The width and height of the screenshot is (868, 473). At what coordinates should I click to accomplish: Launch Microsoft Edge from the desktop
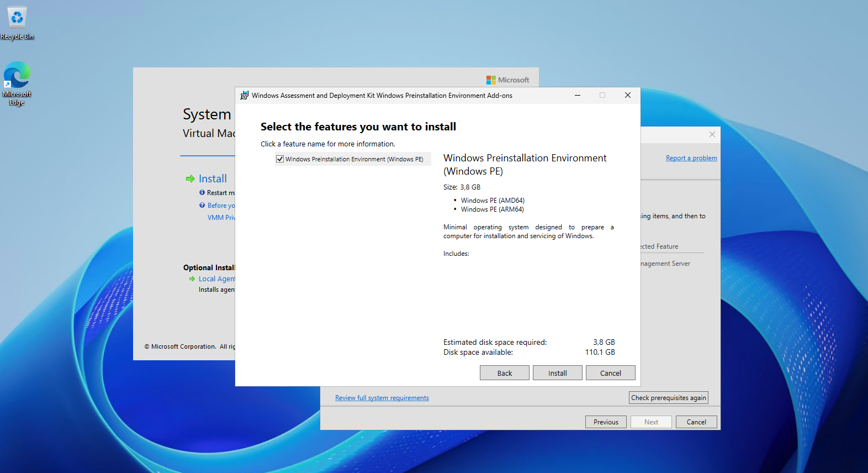click(17, 83)
